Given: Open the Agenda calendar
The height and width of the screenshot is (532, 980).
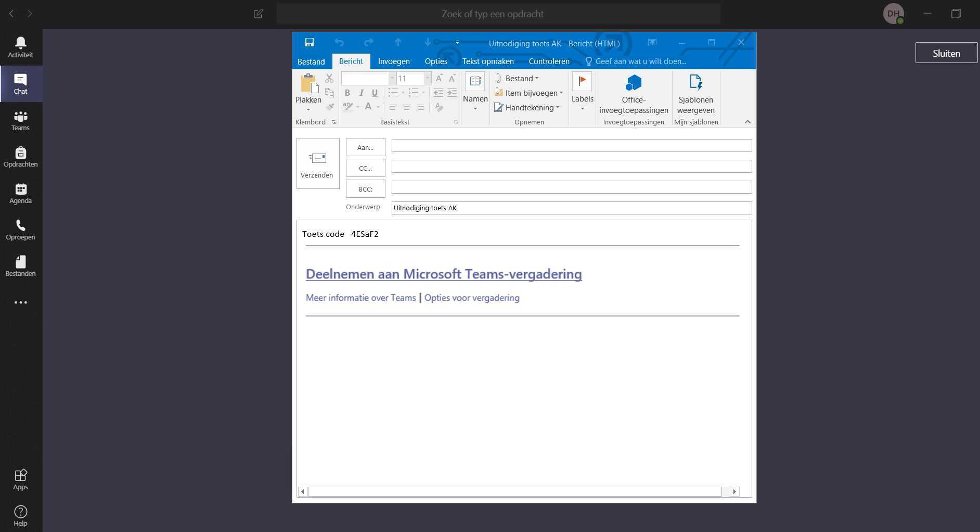Looking at the screenshot, I should [x=20, y=193].
